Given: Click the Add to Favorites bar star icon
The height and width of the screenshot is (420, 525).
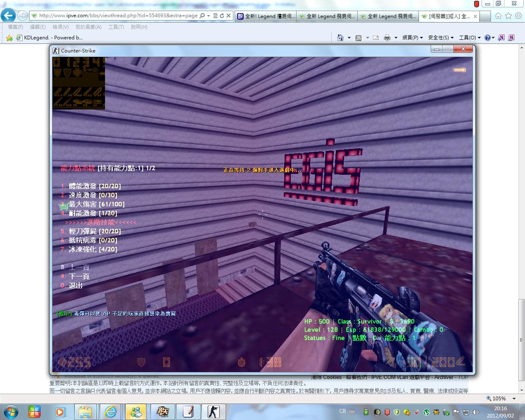Looking at the screenshot, I should coord(9,38).
